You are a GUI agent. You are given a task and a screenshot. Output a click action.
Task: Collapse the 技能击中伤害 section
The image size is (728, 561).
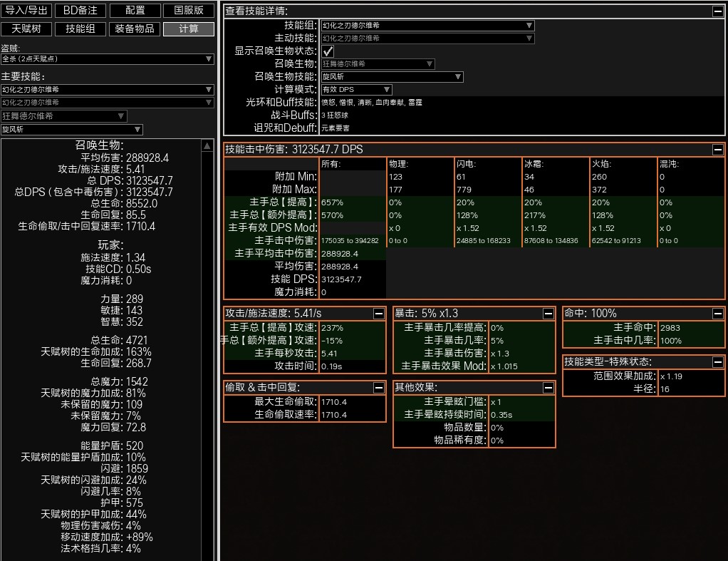pyautogui.click(x=717, y=150)
